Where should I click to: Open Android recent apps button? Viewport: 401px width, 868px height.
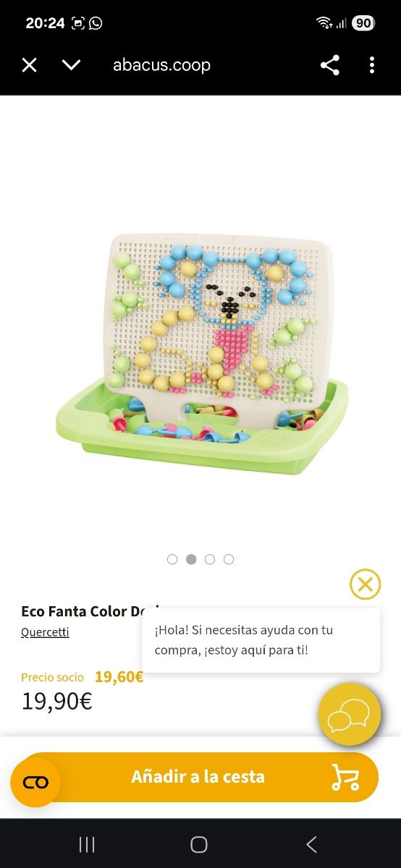point(87,844)
